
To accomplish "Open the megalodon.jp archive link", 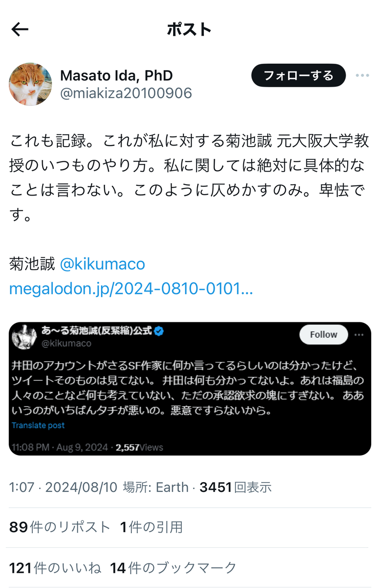I will pyautogui.click(x=131, y=289).
